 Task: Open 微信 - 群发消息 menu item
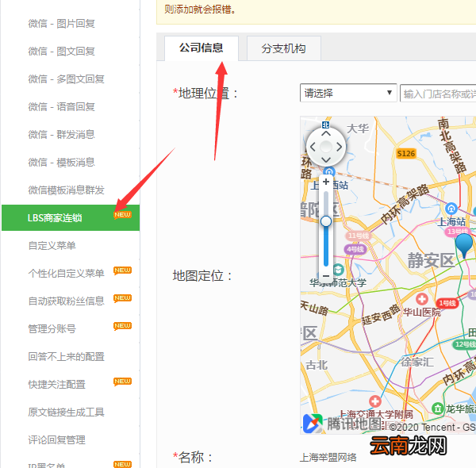(62, 135)
